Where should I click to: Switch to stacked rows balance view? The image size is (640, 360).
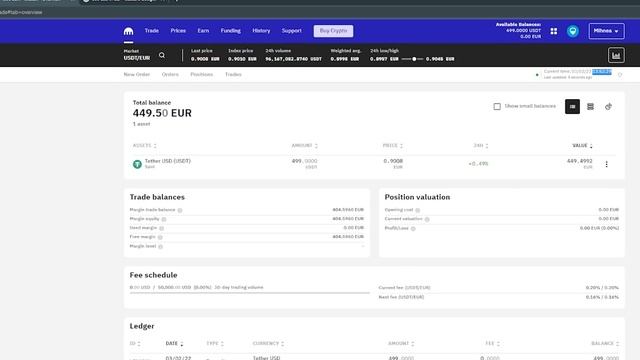[590, 107]
